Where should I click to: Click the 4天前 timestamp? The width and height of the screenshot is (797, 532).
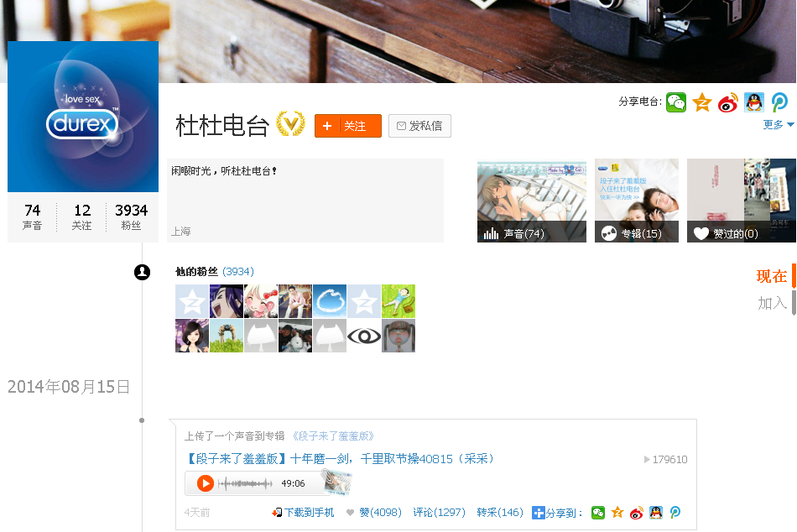point(197,513)
